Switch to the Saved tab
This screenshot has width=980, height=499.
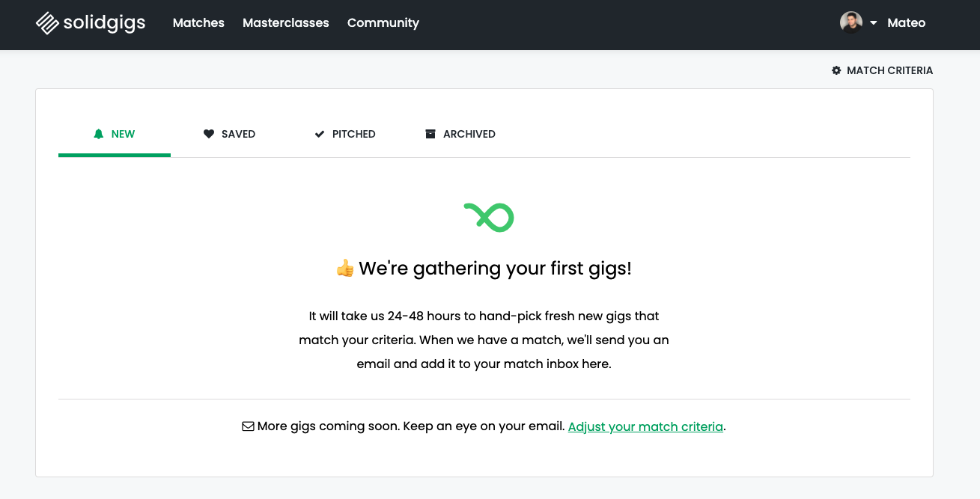pos(238,134)
